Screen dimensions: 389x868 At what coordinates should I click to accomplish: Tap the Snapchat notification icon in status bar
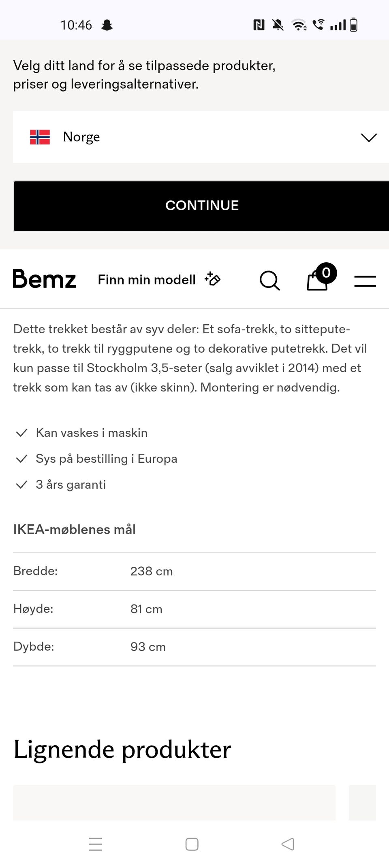click(107, 25)
